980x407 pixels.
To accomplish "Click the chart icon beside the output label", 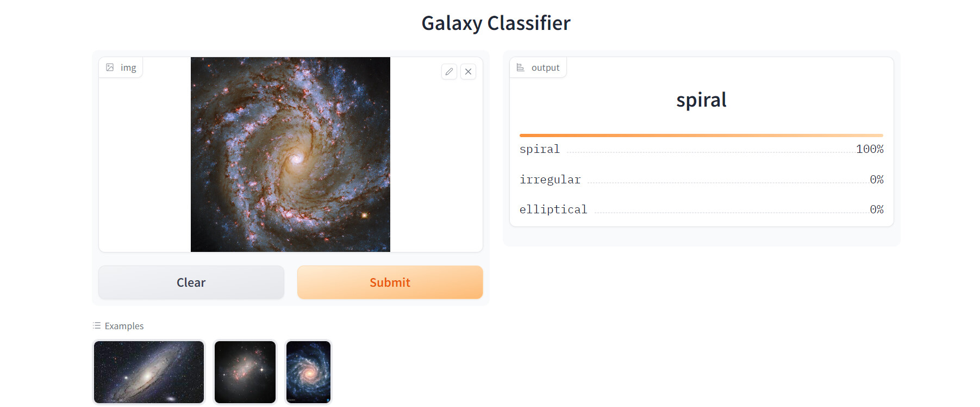I will coord(520,67).
